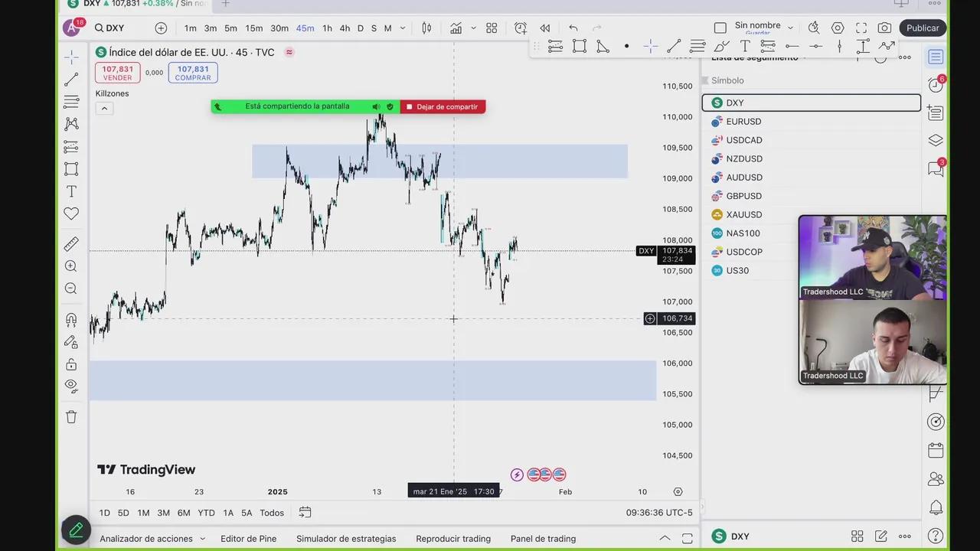Viewport: 980px width, 551px height.
Task: Open the alerts panel in right sidebar
Action: [x=935, y=85]
